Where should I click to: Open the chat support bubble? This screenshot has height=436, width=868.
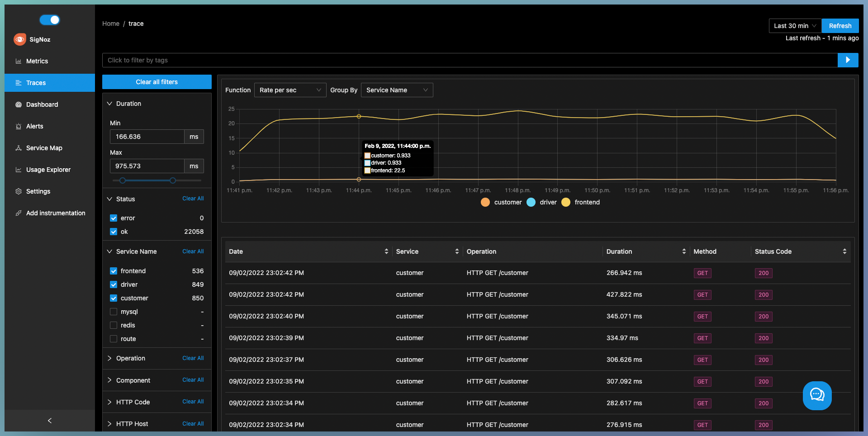(x=817, y=395)
